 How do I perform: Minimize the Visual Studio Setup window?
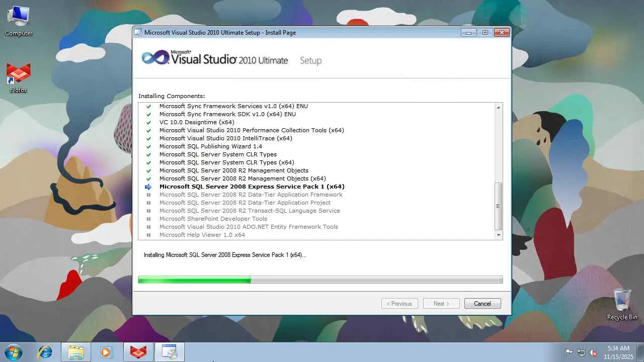pos(468,33)
